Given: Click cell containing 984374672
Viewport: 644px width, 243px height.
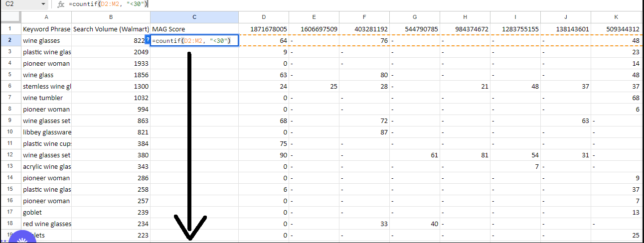Looking at the screenshot, I should [x=465, y=29].
